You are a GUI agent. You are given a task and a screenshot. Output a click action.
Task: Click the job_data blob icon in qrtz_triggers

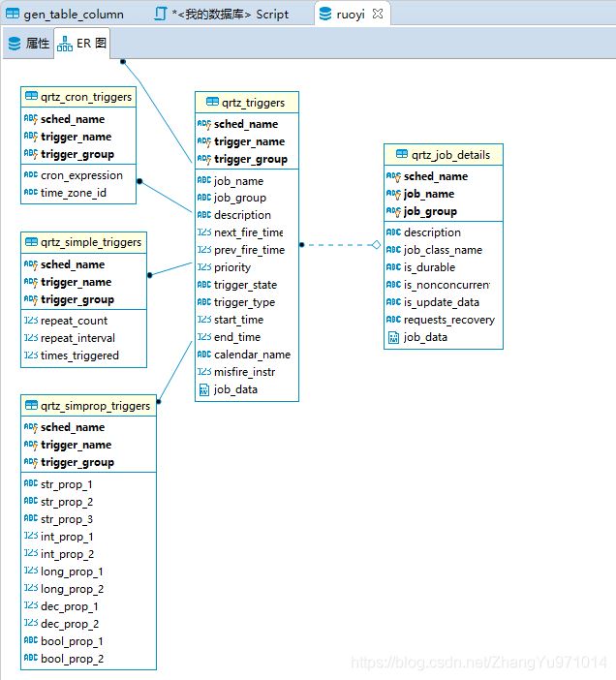203,389
